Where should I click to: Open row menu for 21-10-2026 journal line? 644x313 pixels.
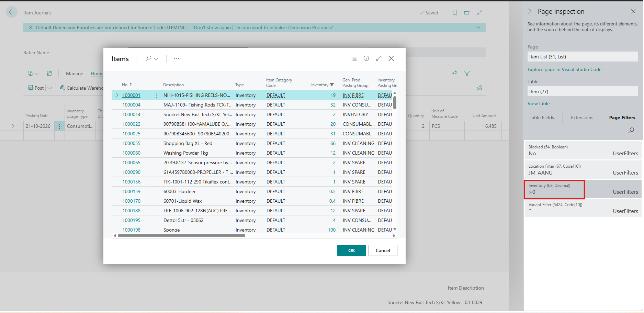point(59,126)
